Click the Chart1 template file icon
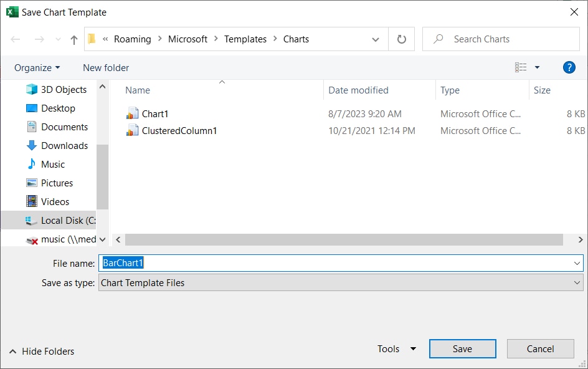 point(132,114)
